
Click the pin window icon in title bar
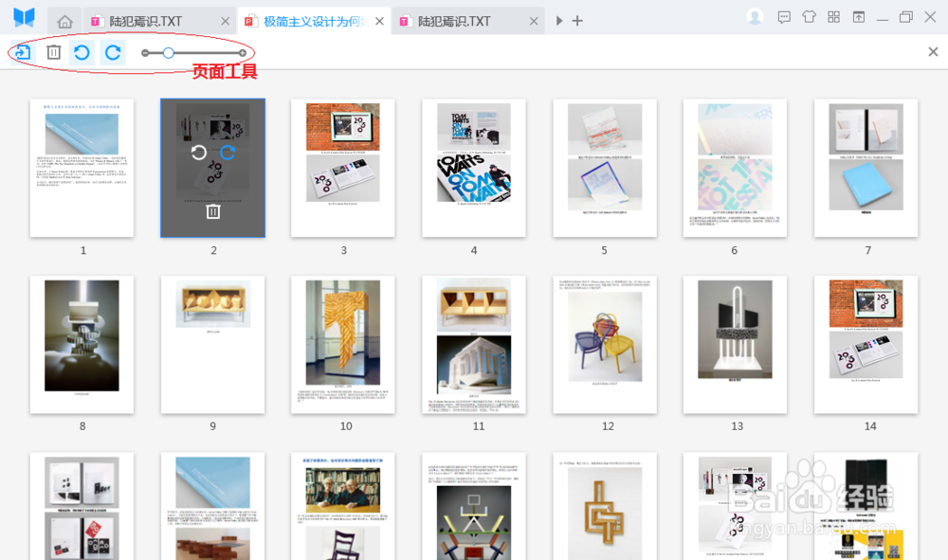[x=859, y=17]
